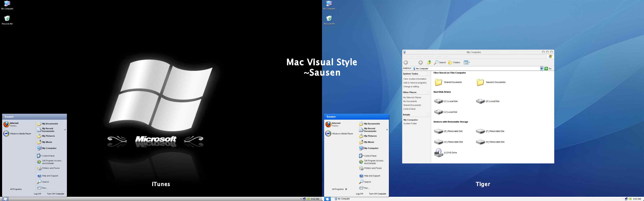Click Turn Off Computer in Tiger start menu
The height and width of the screenshot is (201, 644).
378,194
